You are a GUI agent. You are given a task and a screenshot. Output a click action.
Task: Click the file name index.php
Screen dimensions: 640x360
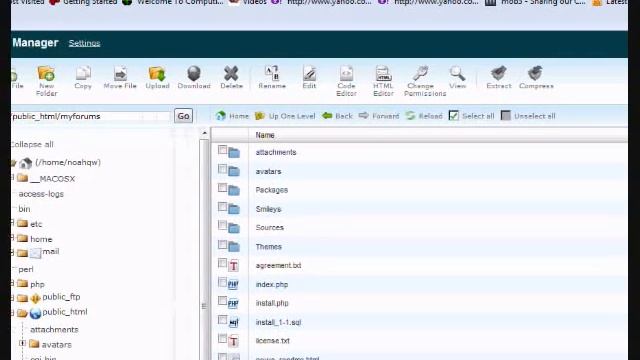pos(272,284)
